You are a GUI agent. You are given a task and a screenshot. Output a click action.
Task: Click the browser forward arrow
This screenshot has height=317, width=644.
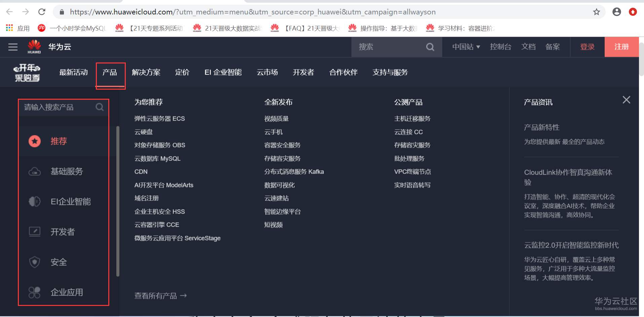26,12
